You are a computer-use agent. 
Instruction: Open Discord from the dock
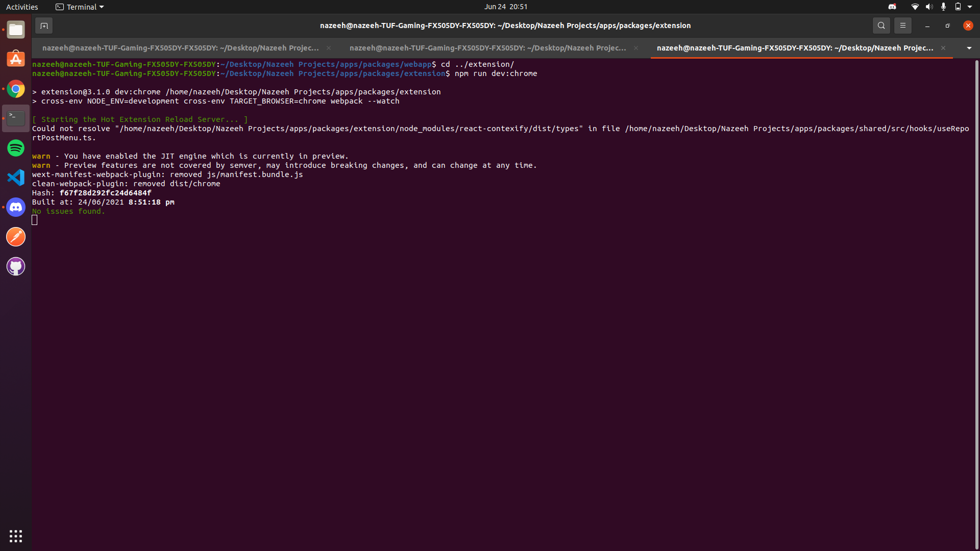click(16, 207)
